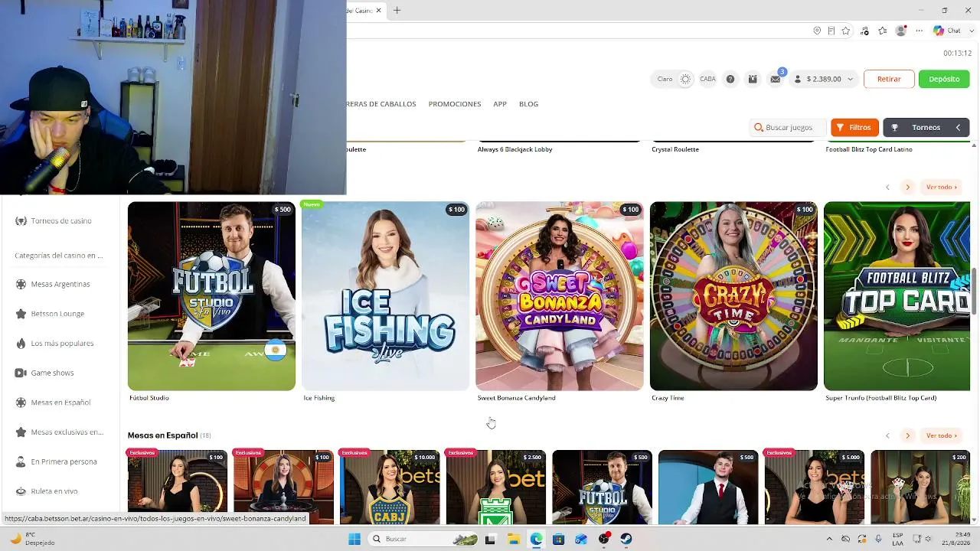Click the Always 6 Blackjack Lobby title
Viewport: 980px width, 551px height.
tap(514, 149)
